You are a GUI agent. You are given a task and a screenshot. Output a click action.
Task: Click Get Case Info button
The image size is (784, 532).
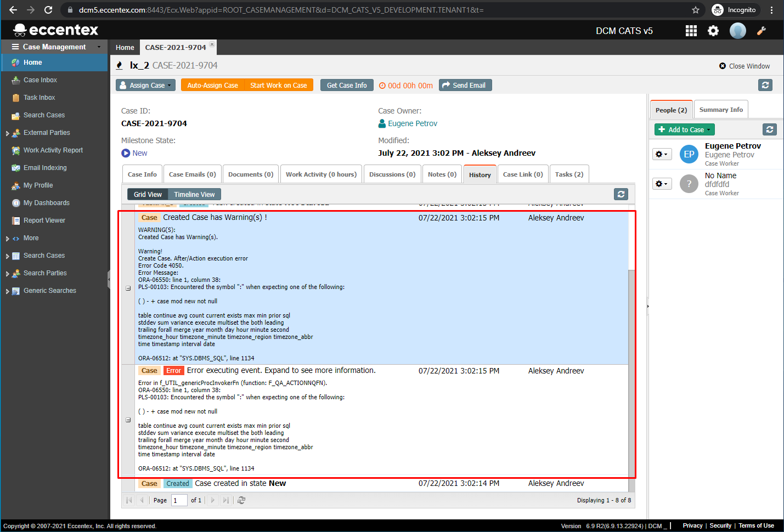click(347, 85)
